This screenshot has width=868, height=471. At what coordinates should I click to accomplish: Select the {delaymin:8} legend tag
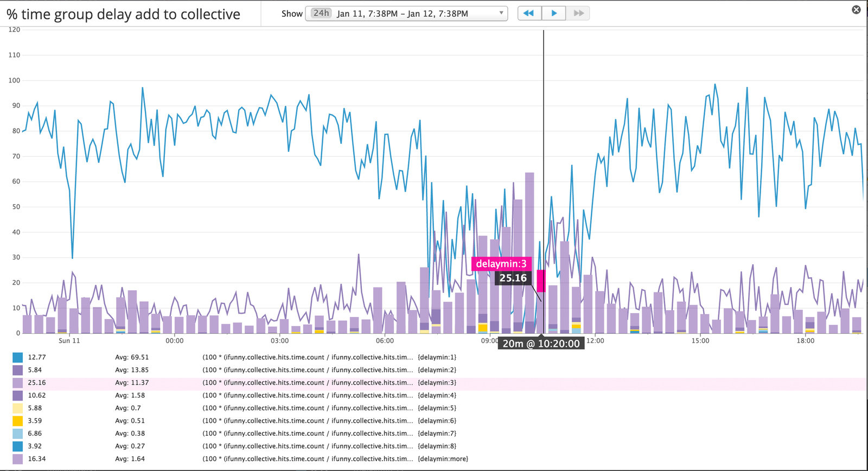[x=437, y=446]
